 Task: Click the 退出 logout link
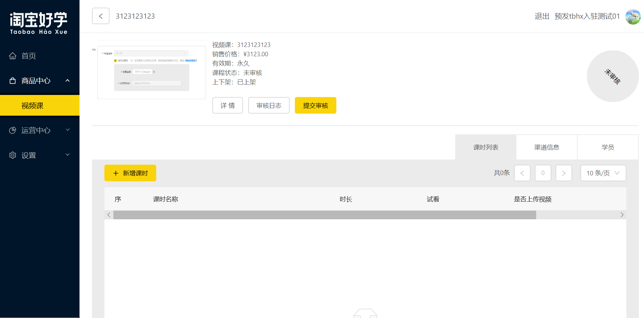point(542,16)
